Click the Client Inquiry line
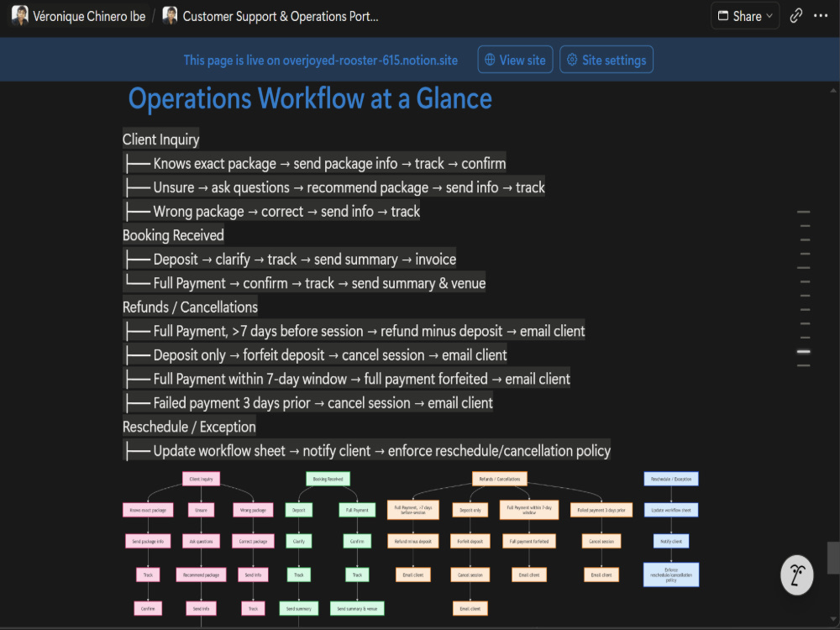 pyautogui.click(x=160, y=139)
